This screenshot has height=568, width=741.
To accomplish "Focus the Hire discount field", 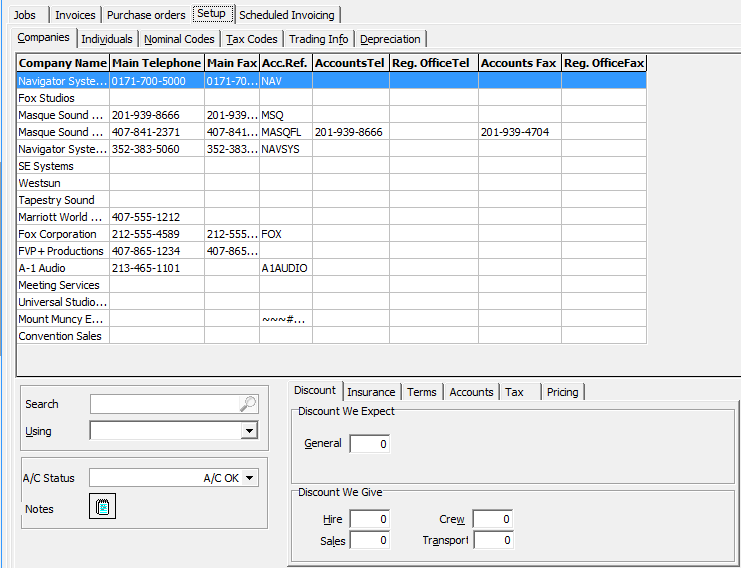I will click(x=369, y=519).
